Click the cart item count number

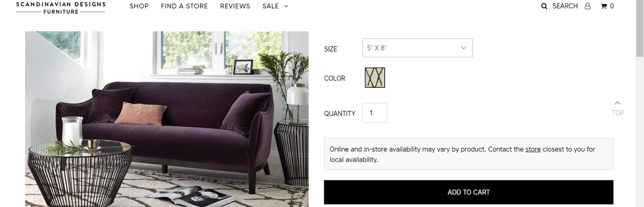coord(612,6)
